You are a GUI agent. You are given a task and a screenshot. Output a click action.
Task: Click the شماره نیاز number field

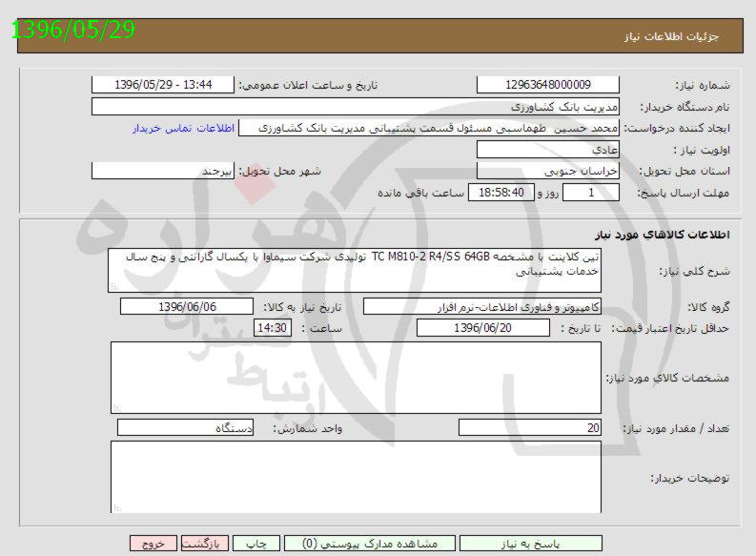(x=547, y=85)
